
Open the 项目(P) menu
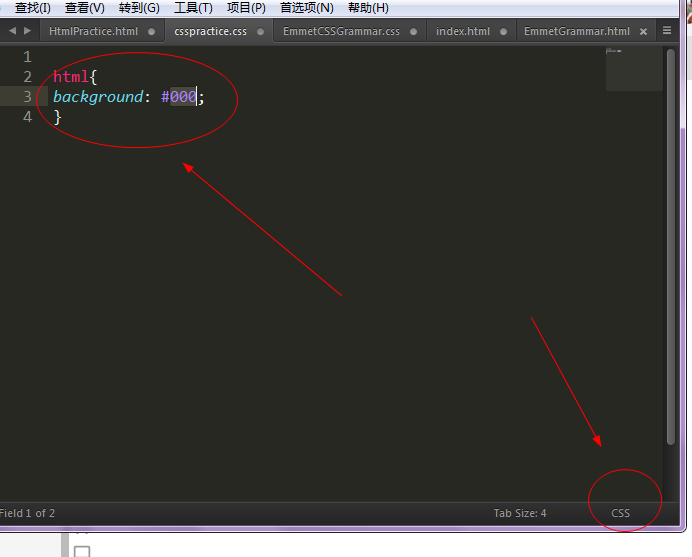pos(246,8)
